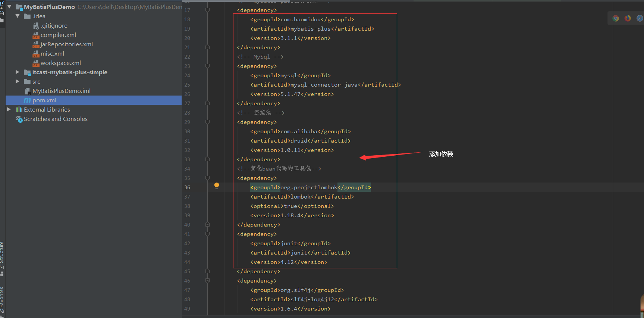644x318 pixels.
Task: Click junit groupId line
Action: [290, 243]
